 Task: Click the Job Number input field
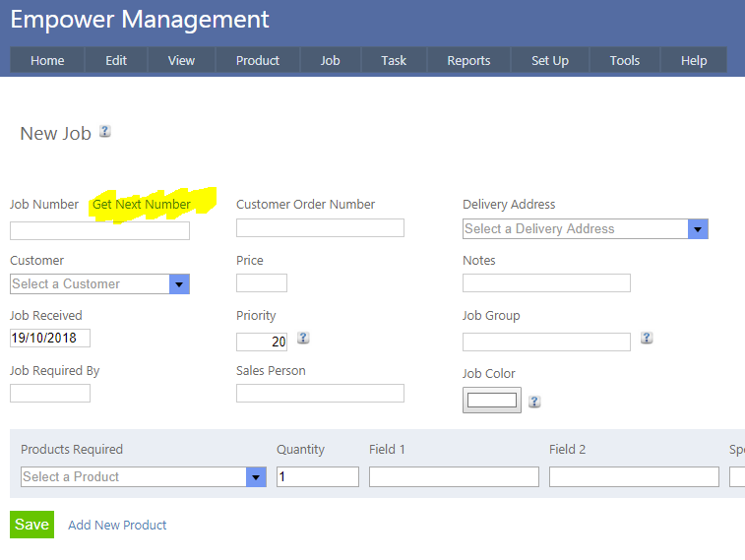[99, 231]
